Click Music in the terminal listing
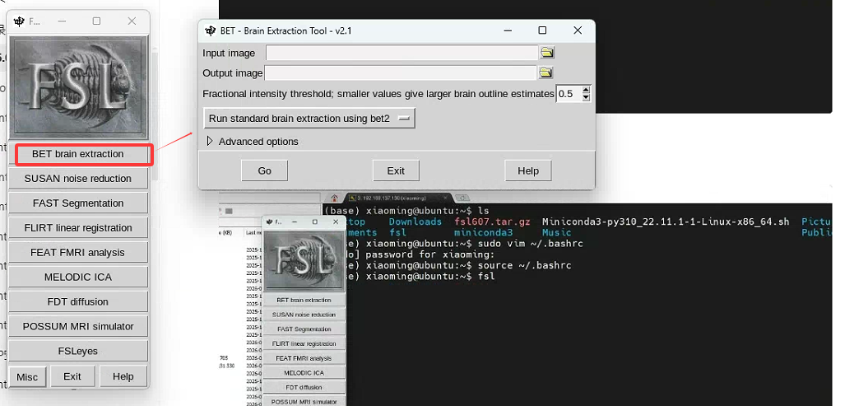868x406 pixels. [x=556, y=232]
